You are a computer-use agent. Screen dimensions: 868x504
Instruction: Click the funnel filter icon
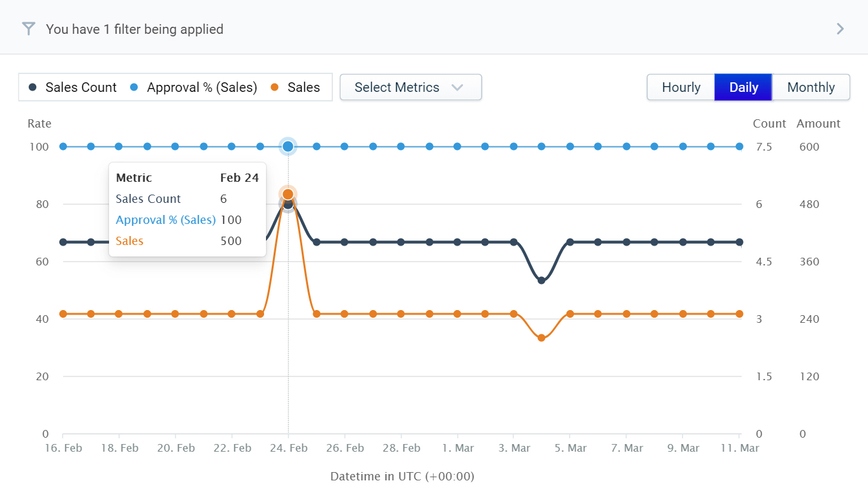click(x=28, y=29)
